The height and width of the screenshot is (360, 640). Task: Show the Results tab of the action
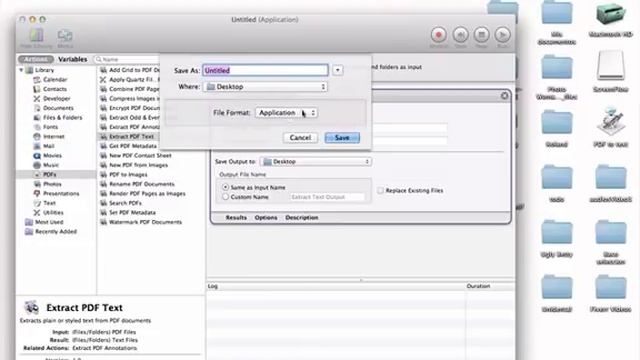coord(236,218)
